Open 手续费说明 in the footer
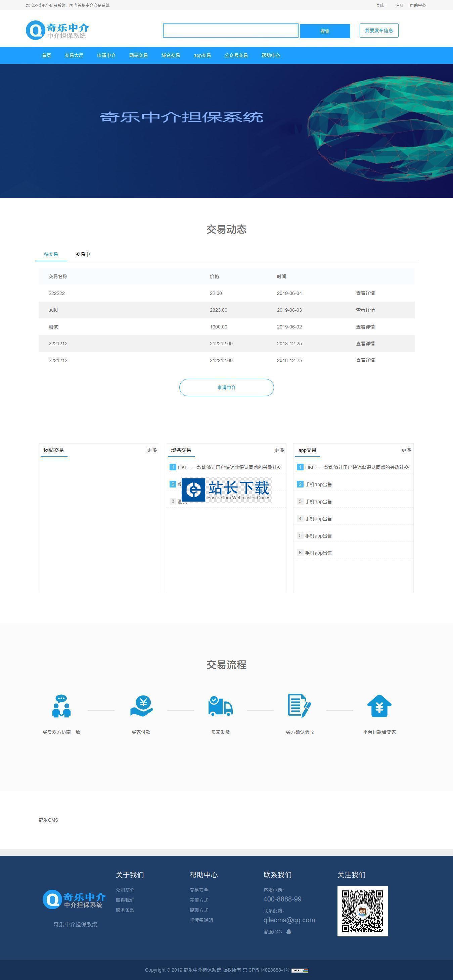The width and height of the screenshot is (453, 980). pyautogui.click(x=201, y=920)
